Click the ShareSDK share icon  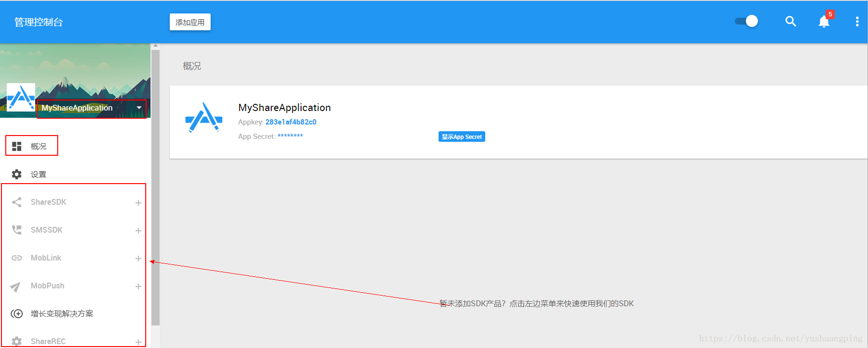[x=17, y=202]
